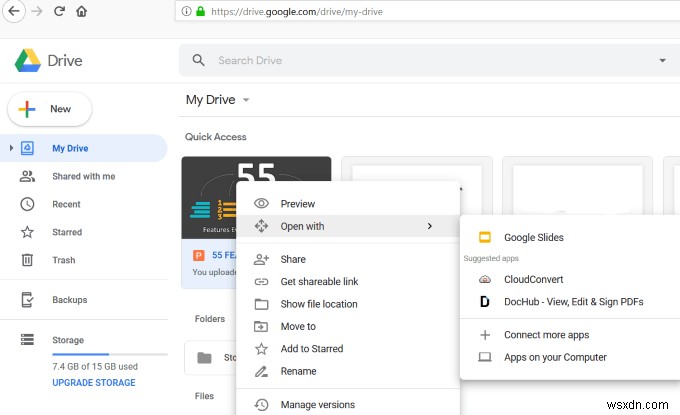Click the link chain icon
680x415 pixels.
pos(261,282)
